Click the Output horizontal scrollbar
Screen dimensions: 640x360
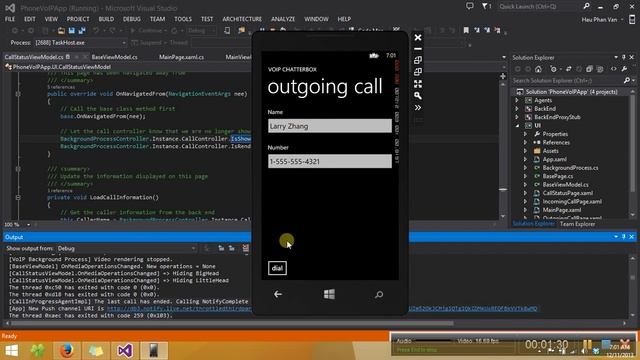click(232, 323)
